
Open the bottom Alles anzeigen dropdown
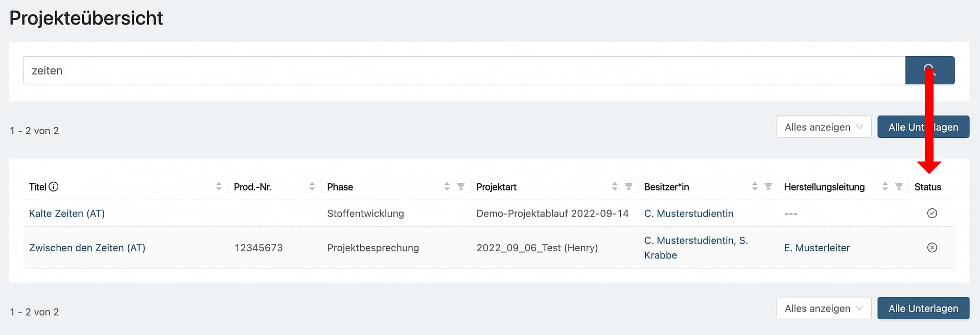(823, 308)
